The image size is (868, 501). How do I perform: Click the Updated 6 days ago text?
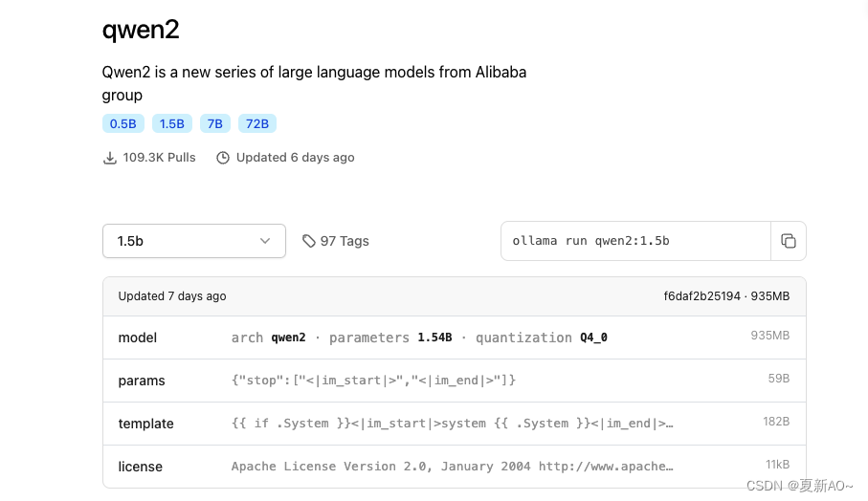point(295,158)
